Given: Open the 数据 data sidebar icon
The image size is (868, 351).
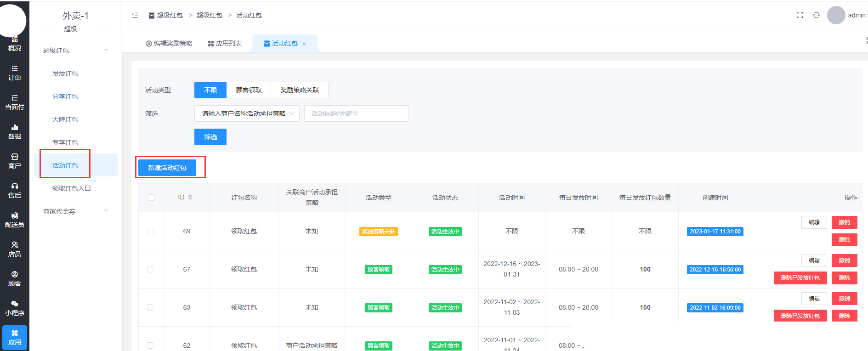Looking at the screenshot, I should 15,132.
